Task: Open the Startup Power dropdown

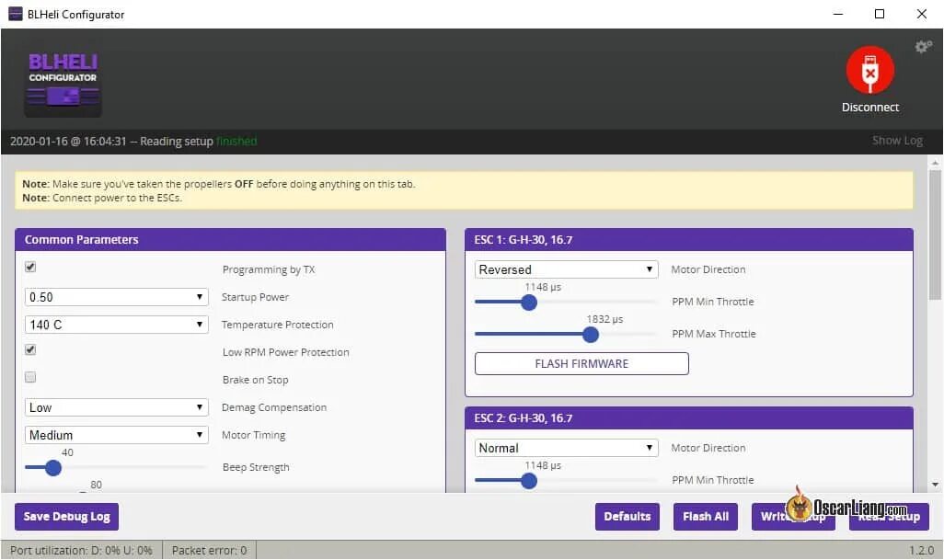Action: [x=116, y=297]
